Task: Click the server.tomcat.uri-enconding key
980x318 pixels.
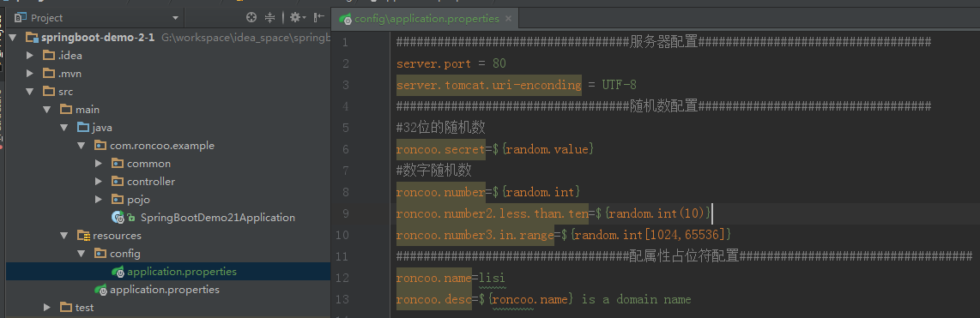Action: pyautogui.click(x=489, y=85)
